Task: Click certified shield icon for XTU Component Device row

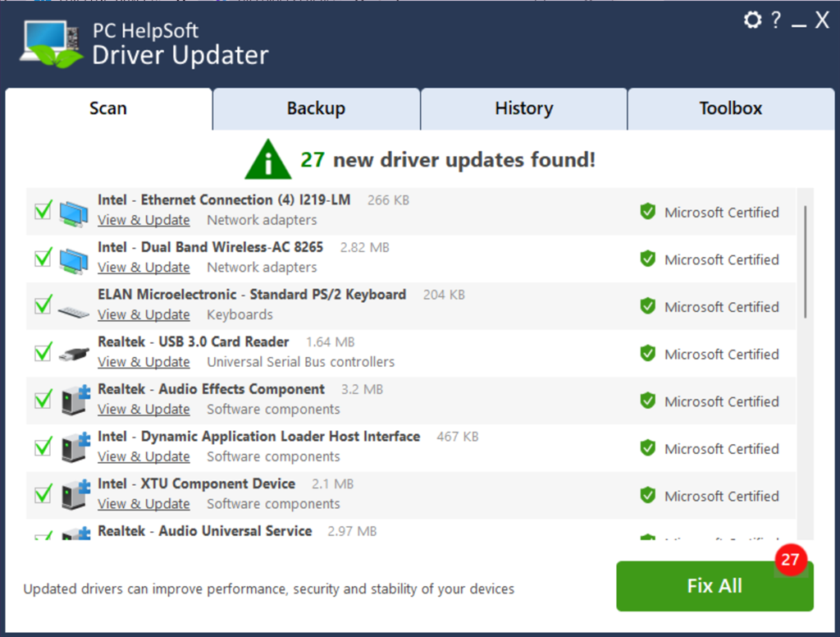Action: 648,495
